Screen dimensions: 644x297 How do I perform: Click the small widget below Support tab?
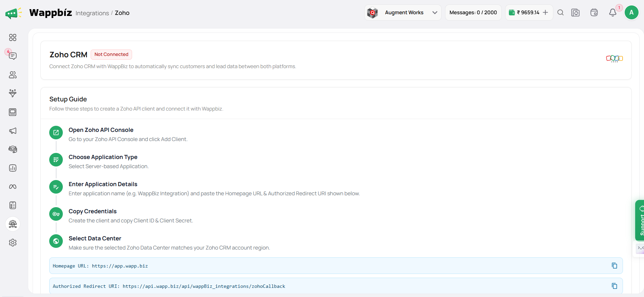pos(640,249)
